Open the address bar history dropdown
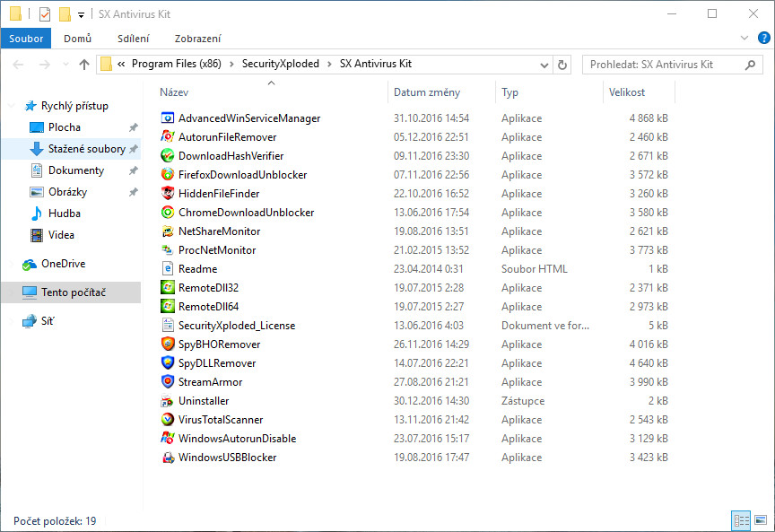Image resolution: width=775 pixels, height=532 pixels. point(544,65)
